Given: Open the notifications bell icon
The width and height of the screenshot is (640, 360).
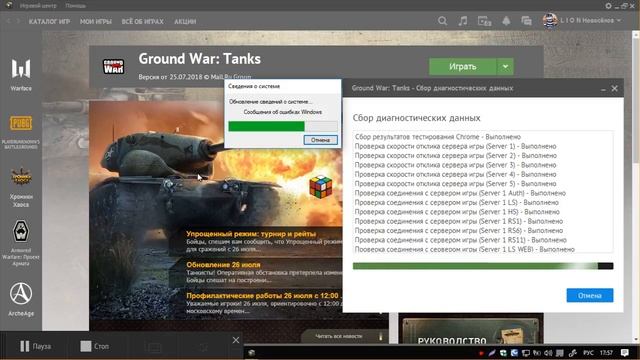Looking at the screenshot, I should (506, 21).
